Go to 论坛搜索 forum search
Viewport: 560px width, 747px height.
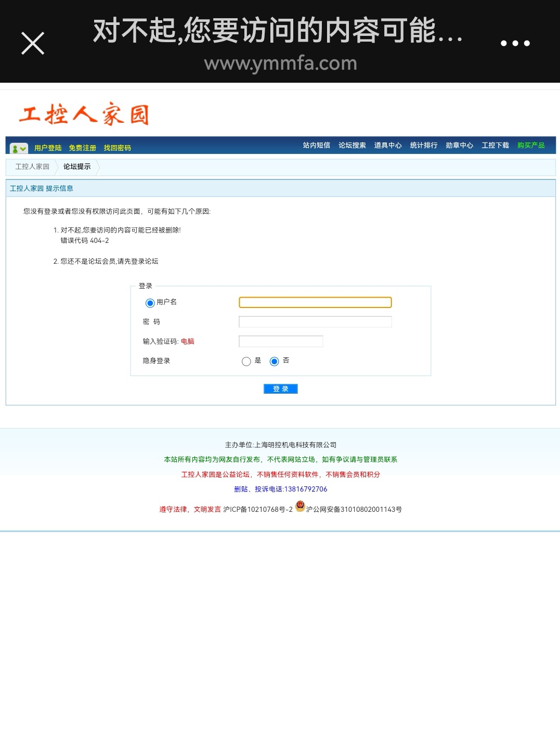[352, 146]
